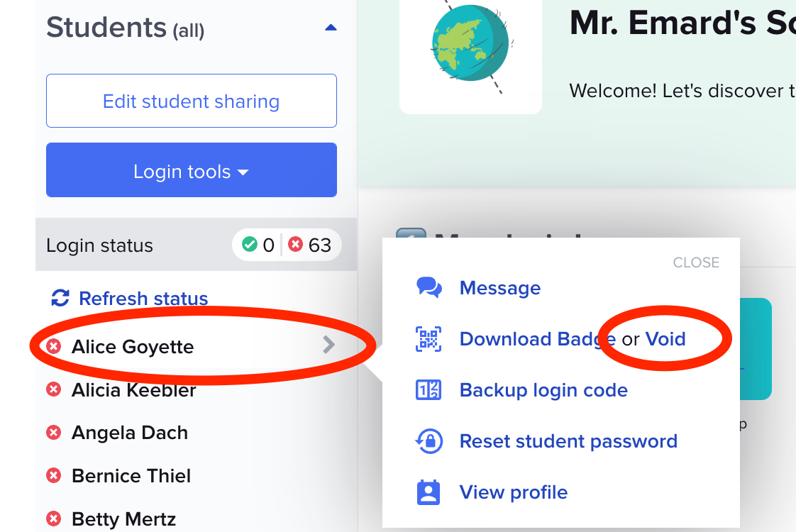Open the View profile person icon
Image resolution: width=796 pixels, height=532 pixels.
(x=428, y=492)
